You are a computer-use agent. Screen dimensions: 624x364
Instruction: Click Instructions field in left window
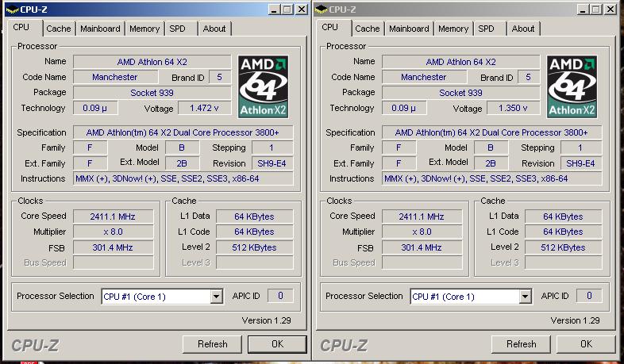point(183,178)
